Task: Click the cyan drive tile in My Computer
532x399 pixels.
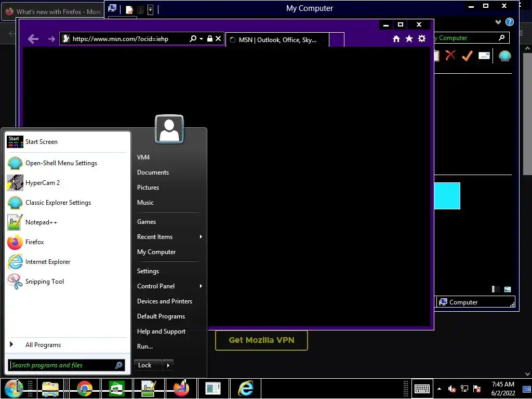Action: (447, 196)
